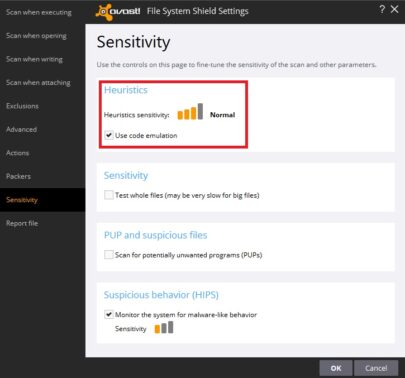Click the tallest grey Heuristics sensitivity bar
Image resolution: width=405 pixels, height=378 pixels.
(x=200, y=111)
